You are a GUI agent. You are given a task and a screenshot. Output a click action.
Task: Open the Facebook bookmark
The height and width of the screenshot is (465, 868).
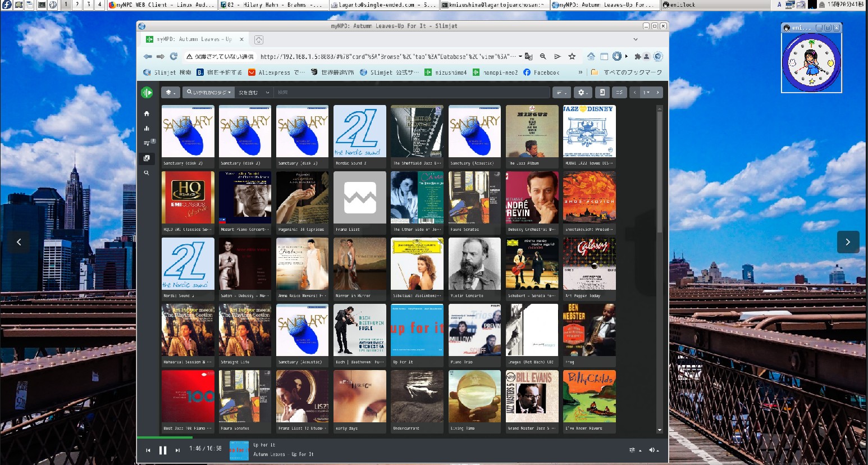(541, 72)
